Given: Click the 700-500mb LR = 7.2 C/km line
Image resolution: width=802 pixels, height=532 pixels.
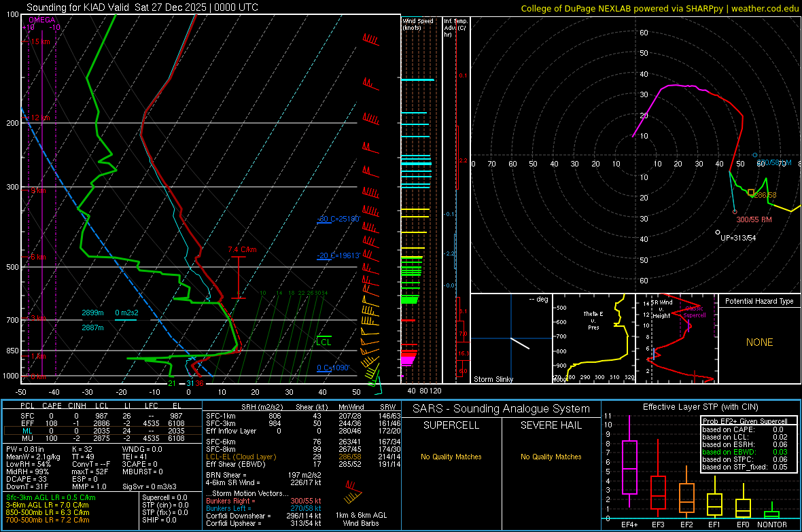Looking at the screenshot, I should tap(48, 520).
